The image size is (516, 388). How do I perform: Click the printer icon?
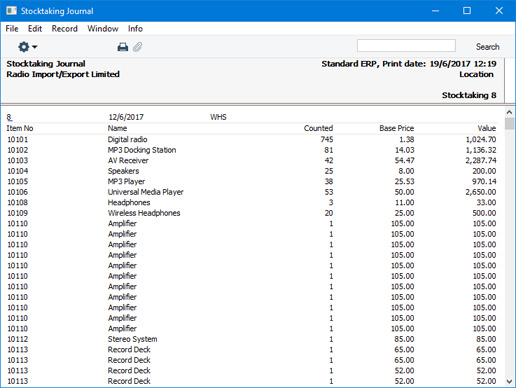123,47
